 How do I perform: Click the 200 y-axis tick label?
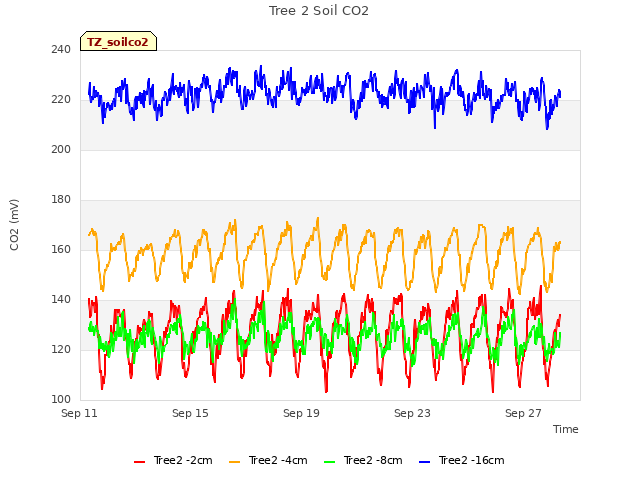click(61, 149)
